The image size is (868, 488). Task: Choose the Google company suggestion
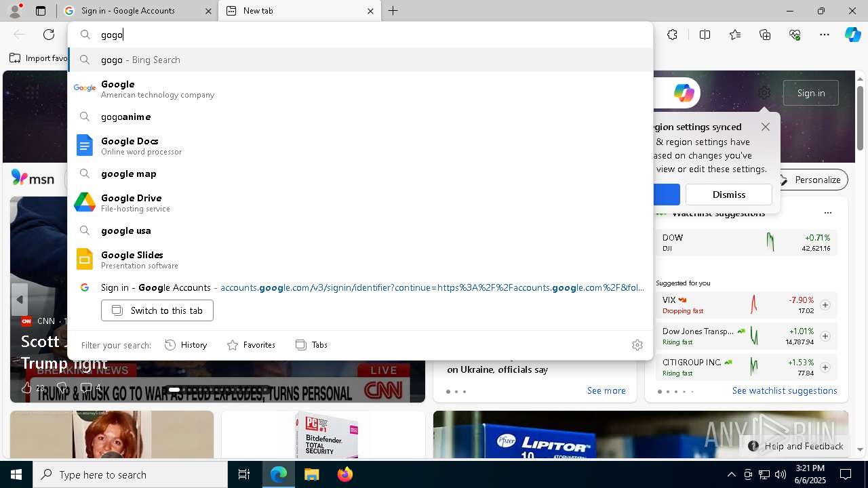(360, 88)
